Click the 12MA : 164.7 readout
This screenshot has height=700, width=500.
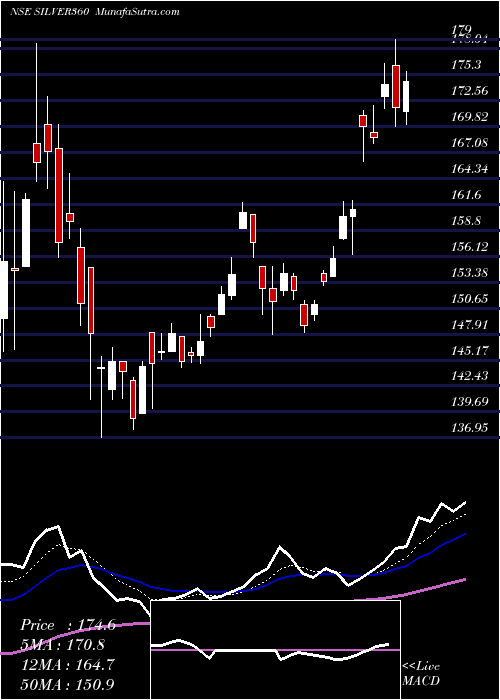pos(68,664)
